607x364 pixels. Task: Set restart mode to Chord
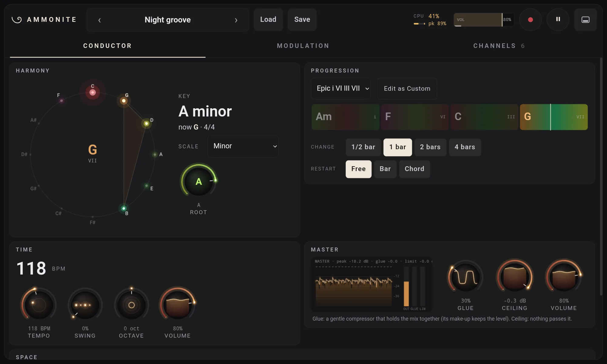414,169
